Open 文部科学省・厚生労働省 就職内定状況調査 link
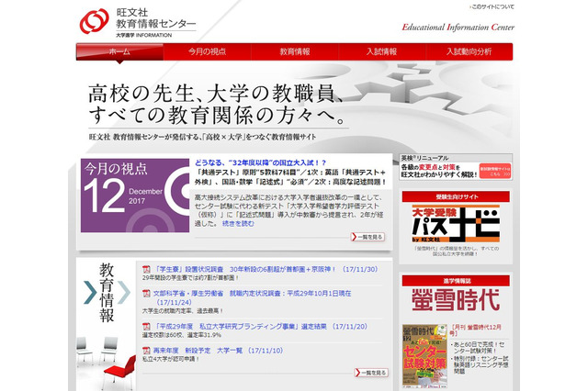 [x=252, y=297]
